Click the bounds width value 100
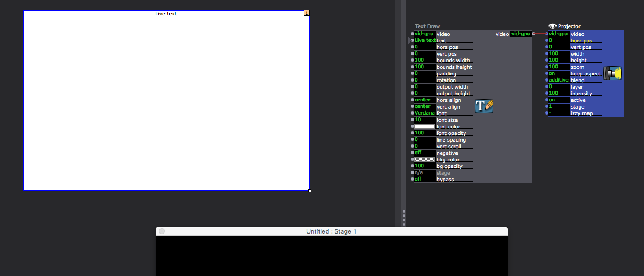The height and width of the screenshot is (276, 644). (425, 60)
